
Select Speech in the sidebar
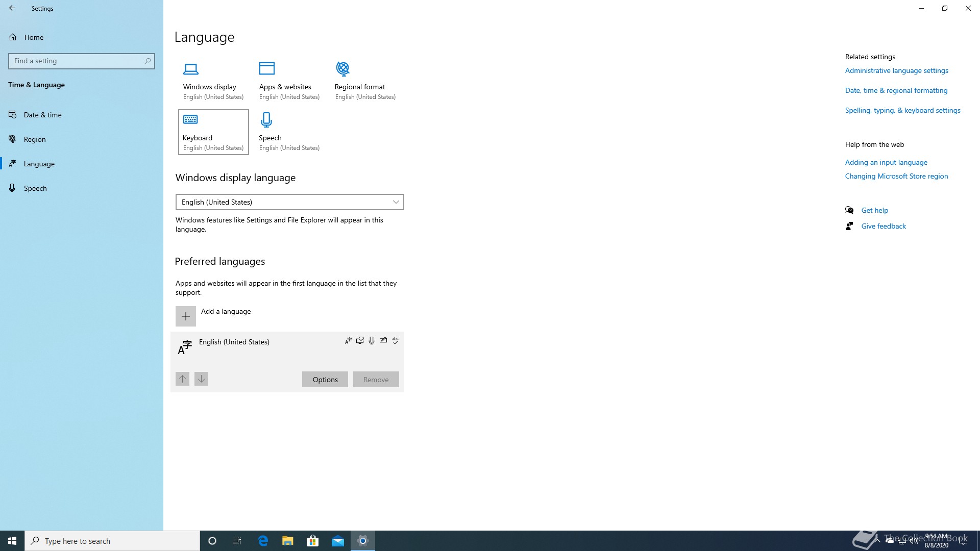click(x=35, y=188)
